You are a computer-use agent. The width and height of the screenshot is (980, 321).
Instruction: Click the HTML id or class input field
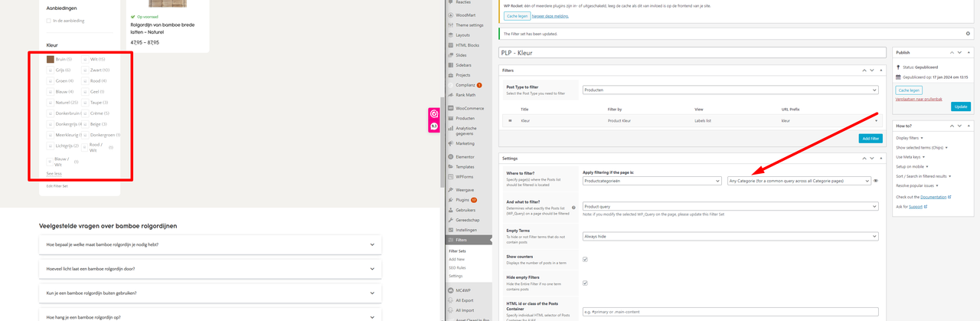pos(730,312)
